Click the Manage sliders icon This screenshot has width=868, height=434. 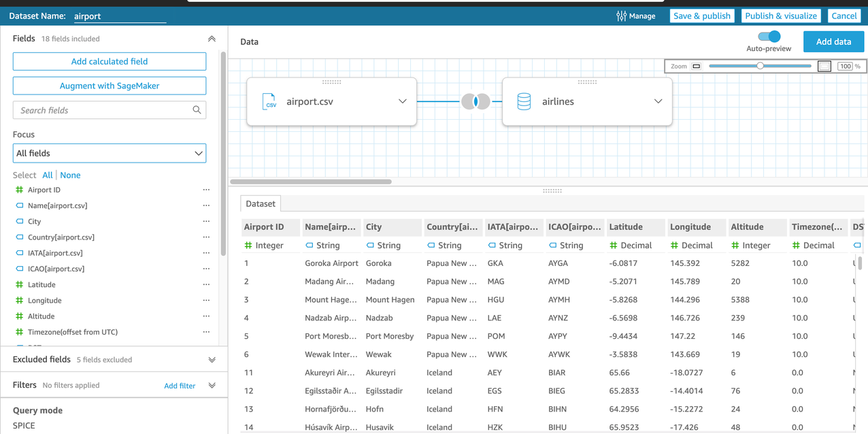[x=621, y=16]
